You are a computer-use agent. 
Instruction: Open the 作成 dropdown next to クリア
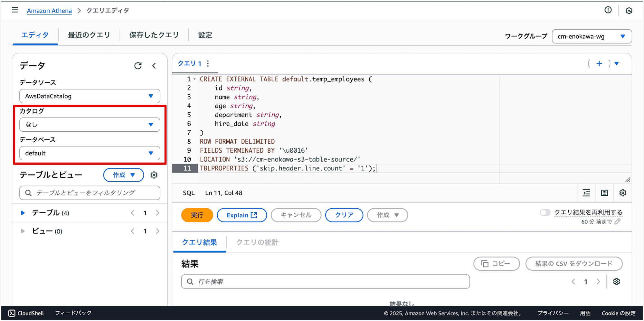[387, 215]
